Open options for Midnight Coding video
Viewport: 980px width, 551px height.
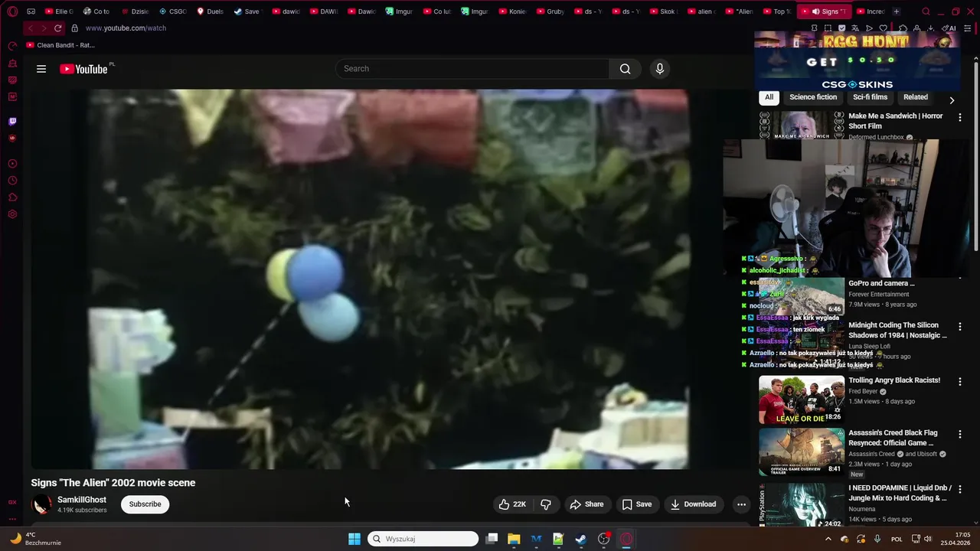tap(960, 327)
